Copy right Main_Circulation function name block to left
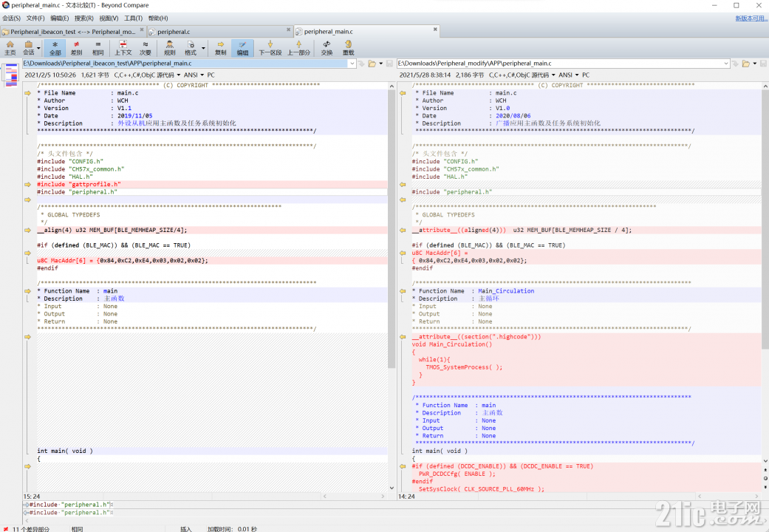 coord(403,291)
